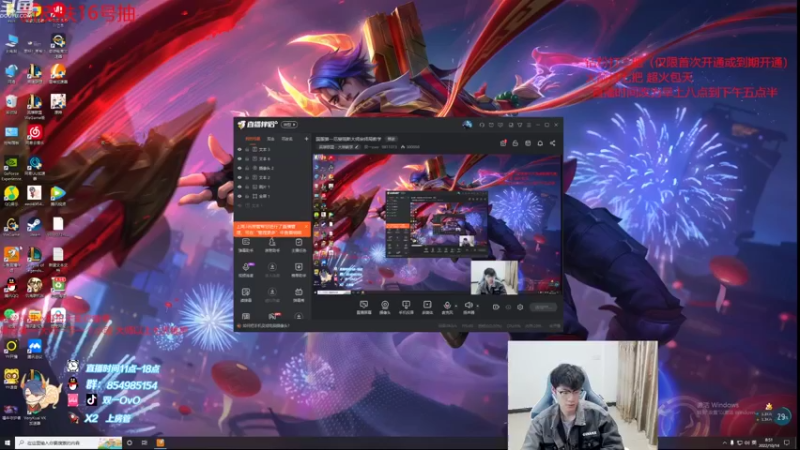Viewport: 800px width, 450px height.
Task: Click the start live broadcast button
Action: pyautogui.click(x=542, y=307)
